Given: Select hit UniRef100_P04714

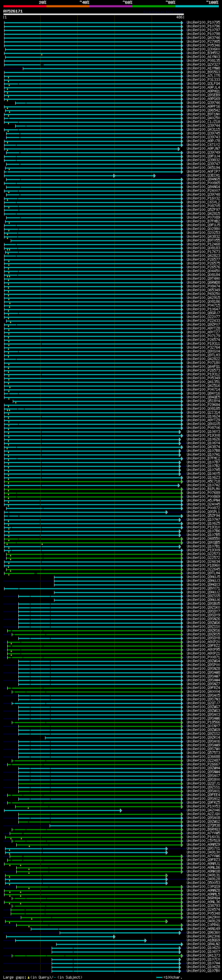Looking at the screenshot, I should coord(203,390).
